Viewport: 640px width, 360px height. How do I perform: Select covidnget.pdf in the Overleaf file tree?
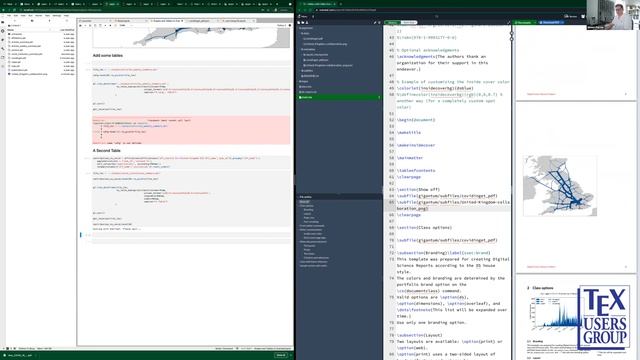pyautogui.click(x=314, y=39)
